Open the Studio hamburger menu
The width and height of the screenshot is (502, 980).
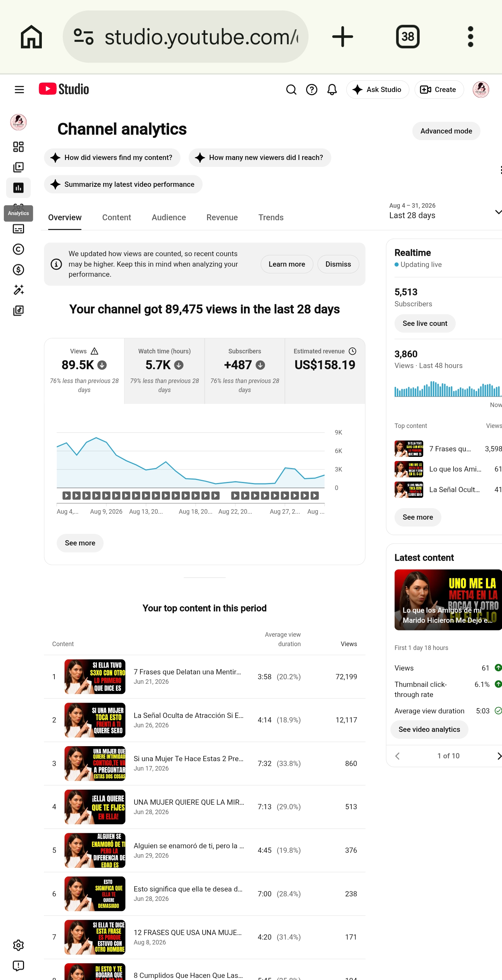pyautogui.click(x=19, y=90)
